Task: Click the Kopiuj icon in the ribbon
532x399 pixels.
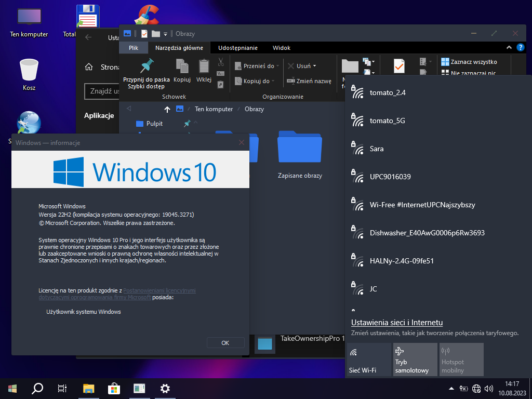Action: pos(182,66)
